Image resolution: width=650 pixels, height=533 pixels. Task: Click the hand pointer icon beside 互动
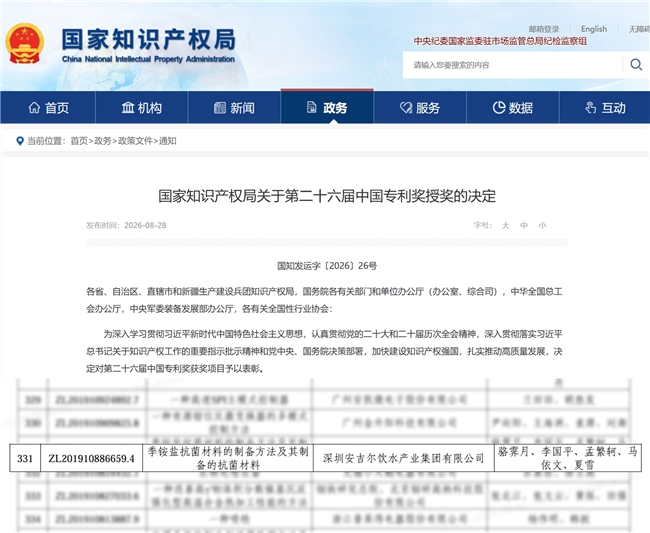(591, 108)
